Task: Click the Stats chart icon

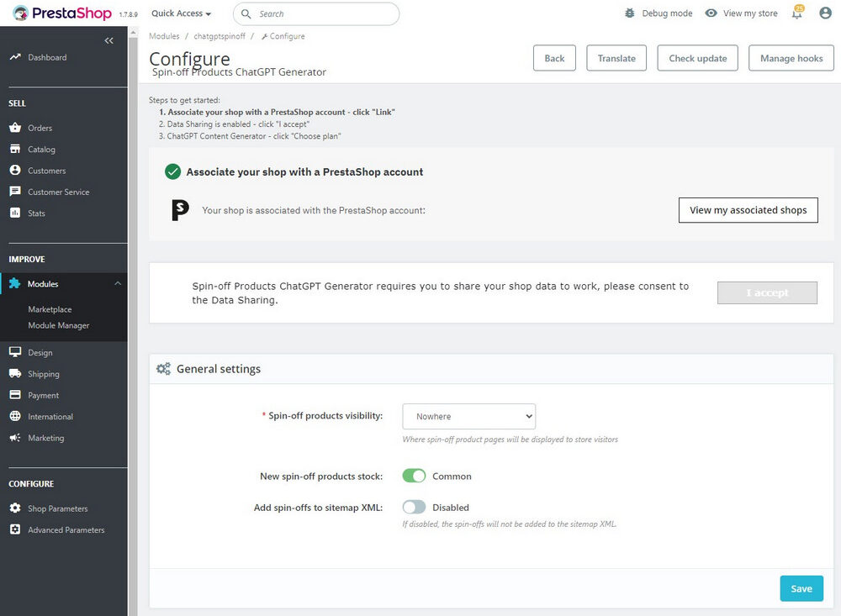Action: click(x=15, y=213)
